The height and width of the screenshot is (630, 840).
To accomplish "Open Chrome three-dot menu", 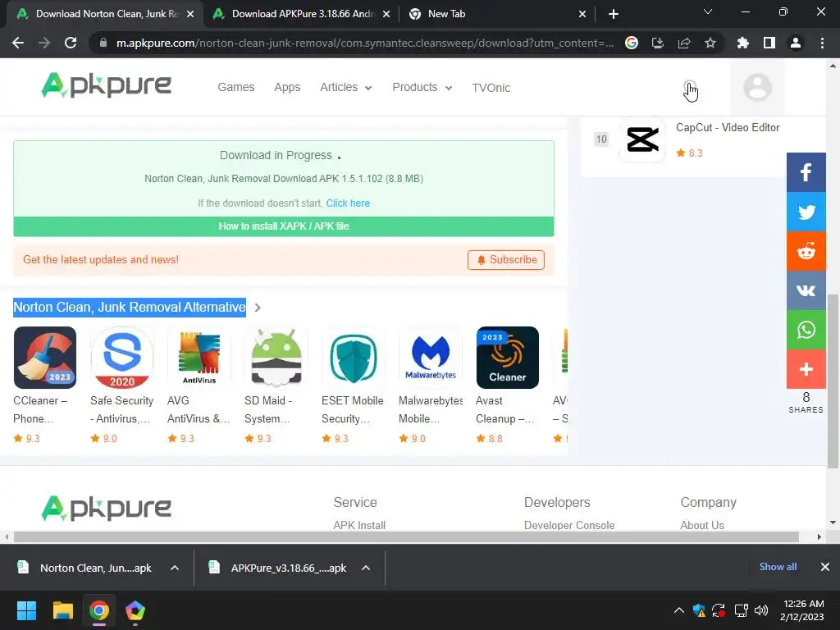I will [822, 43].
